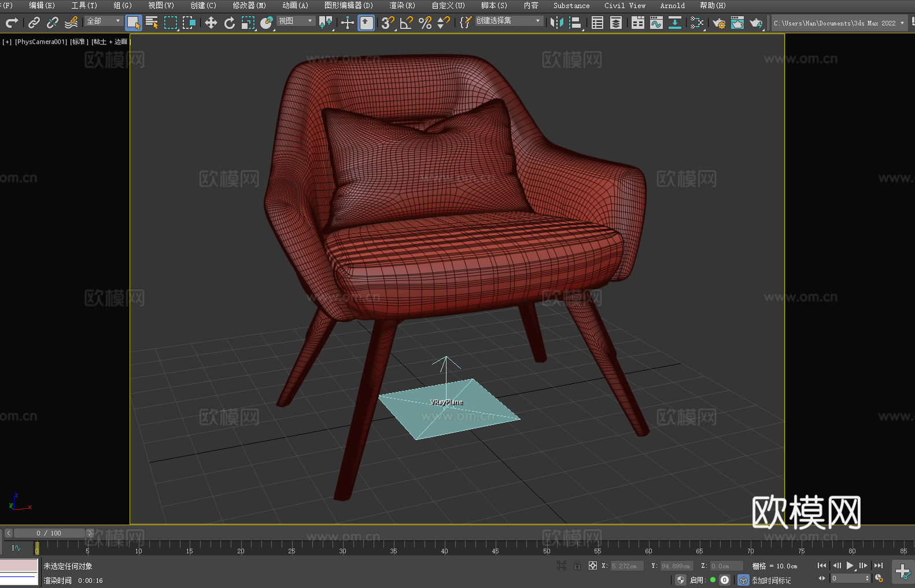The height and width of the screenshot is (588, 915).
Task: Click the Render Production teapot icon
Action: coord(756,23)
